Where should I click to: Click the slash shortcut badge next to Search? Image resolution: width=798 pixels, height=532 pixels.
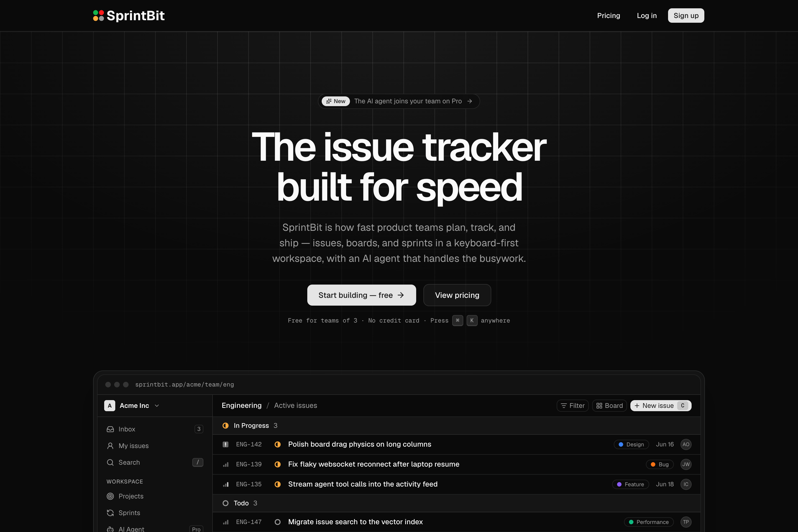[198, 462]
